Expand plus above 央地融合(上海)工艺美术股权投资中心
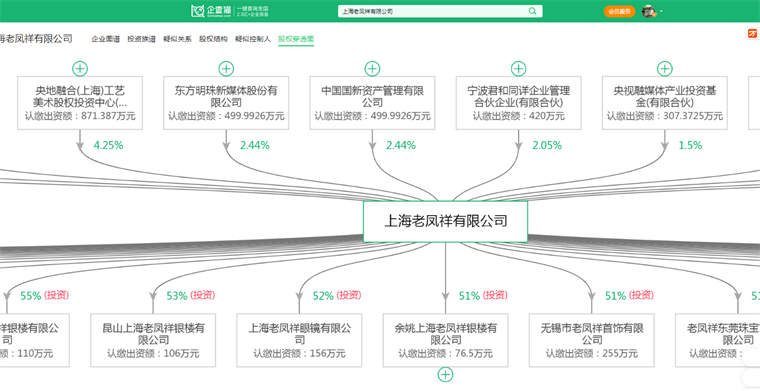Screen dimensions: 760x391 click(80, 68)
